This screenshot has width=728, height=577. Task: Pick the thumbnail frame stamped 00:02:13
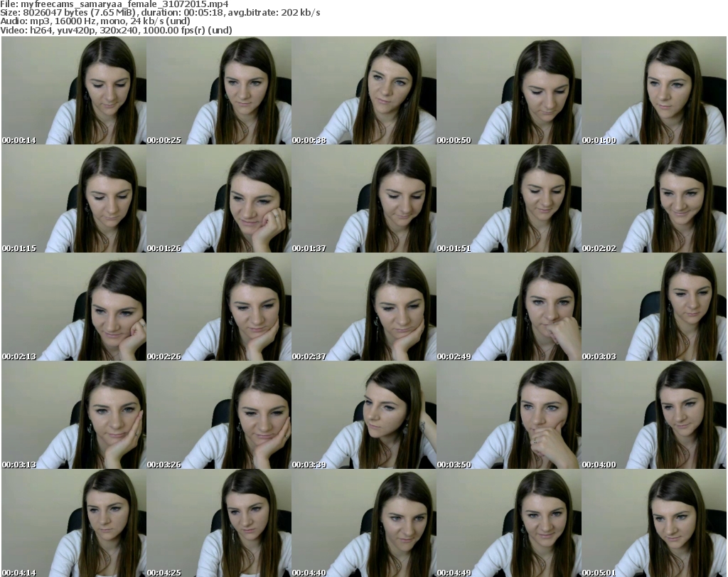click(74, 307)
